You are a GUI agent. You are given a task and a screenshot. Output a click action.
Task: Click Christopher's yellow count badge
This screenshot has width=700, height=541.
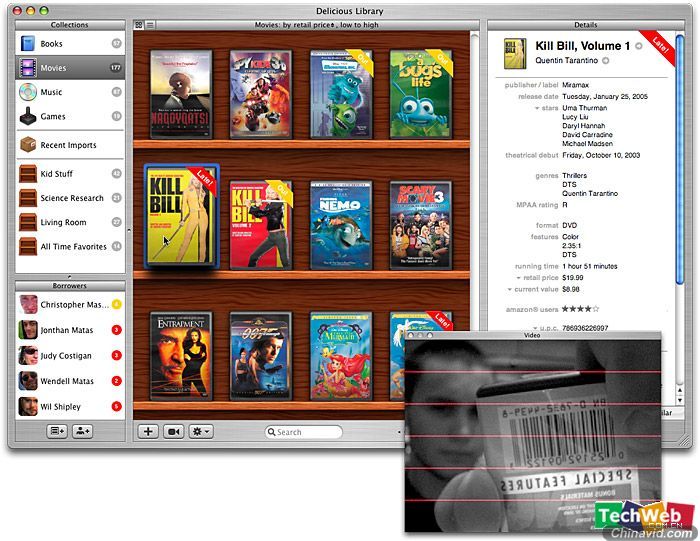[x=116, y=304]
